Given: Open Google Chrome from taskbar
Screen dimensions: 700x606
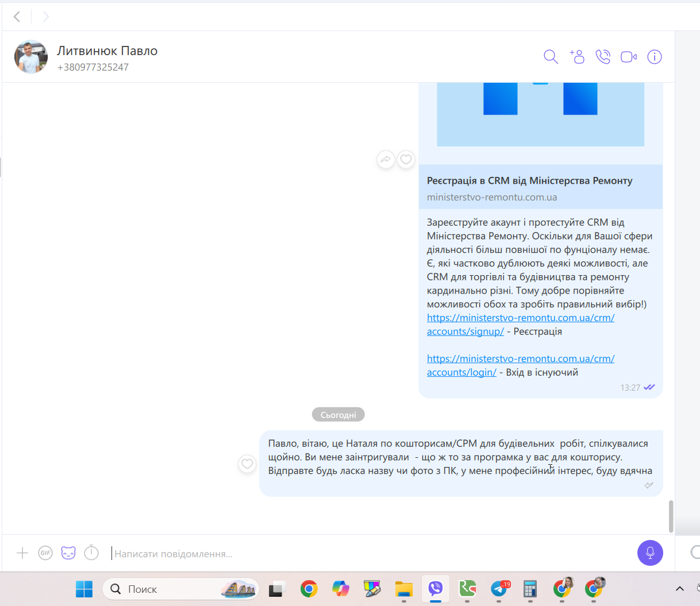Looking at the screenshot, I should tap(309, 589).
